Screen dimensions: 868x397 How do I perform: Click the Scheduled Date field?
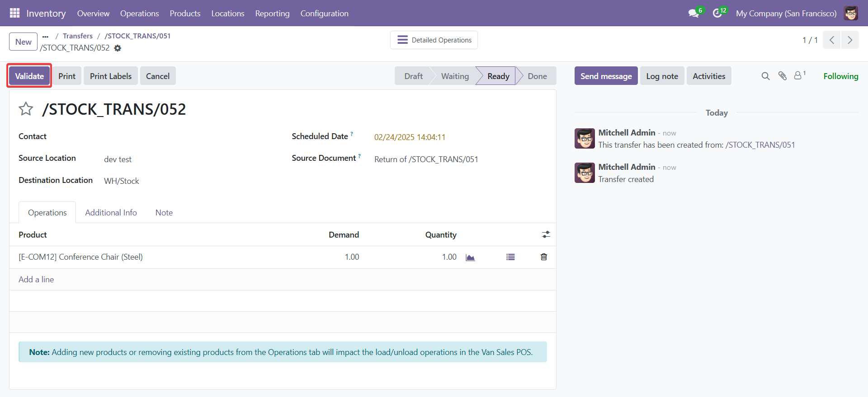[410, 137]
